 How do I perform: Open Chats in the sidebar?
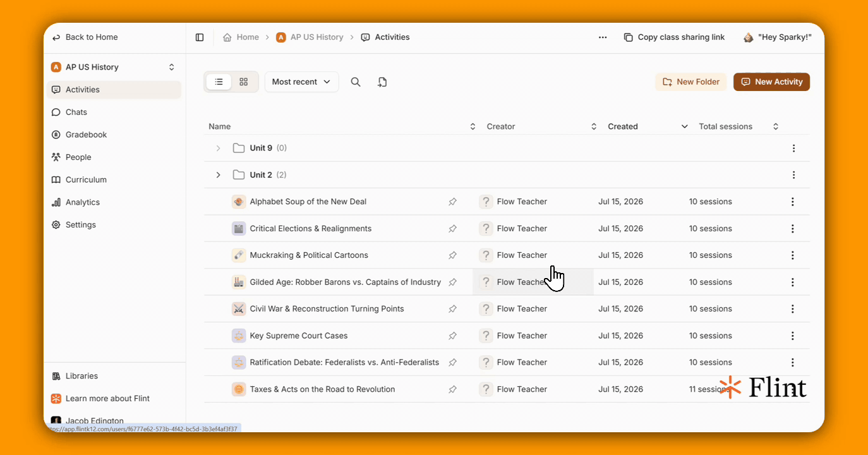pyautogui.click(x=114, y=112)
